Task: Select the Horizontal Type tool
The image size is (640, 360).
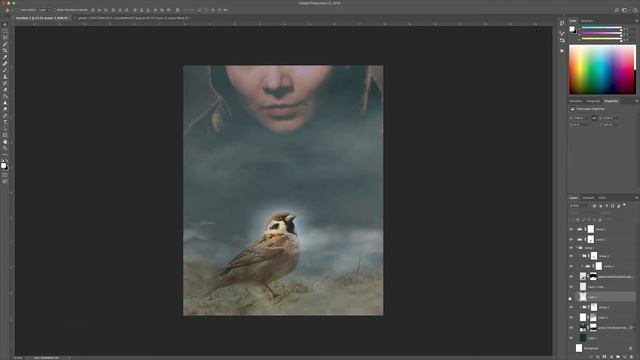Action: pos(5,122)
